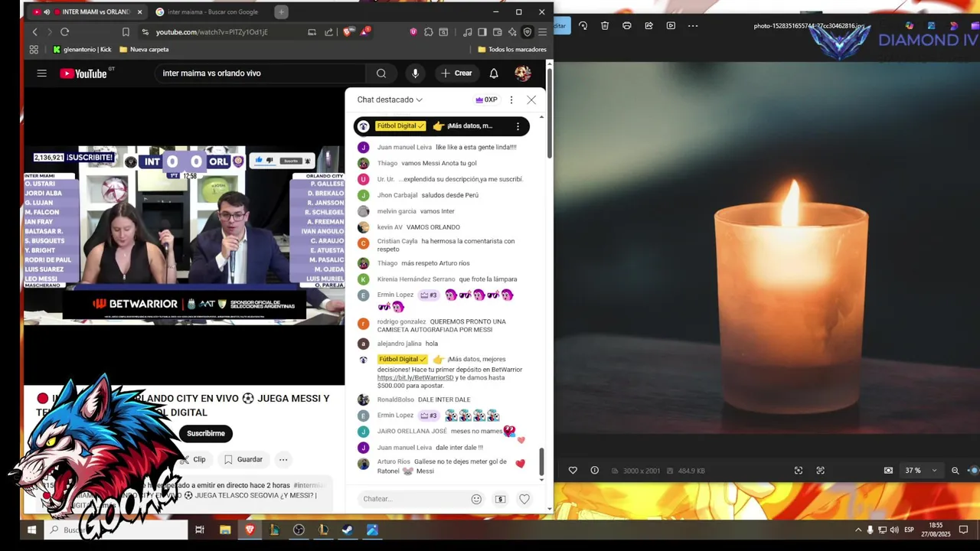
Task: Start slideshow in Photos viewer
Action: 671,25
